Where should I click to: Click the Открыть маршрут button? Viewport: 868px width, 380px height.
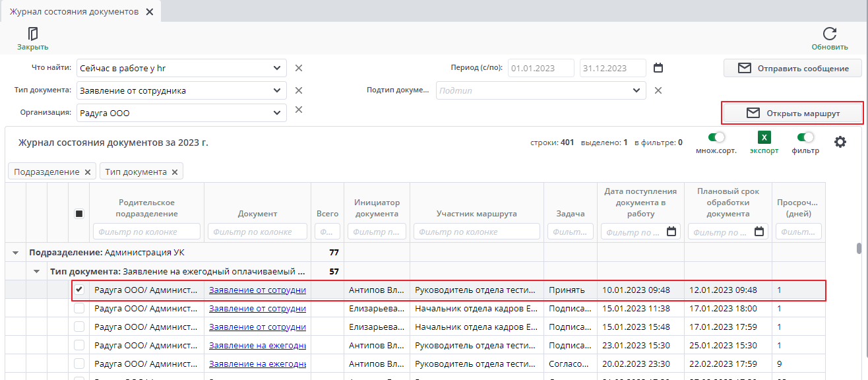(793, 113)
